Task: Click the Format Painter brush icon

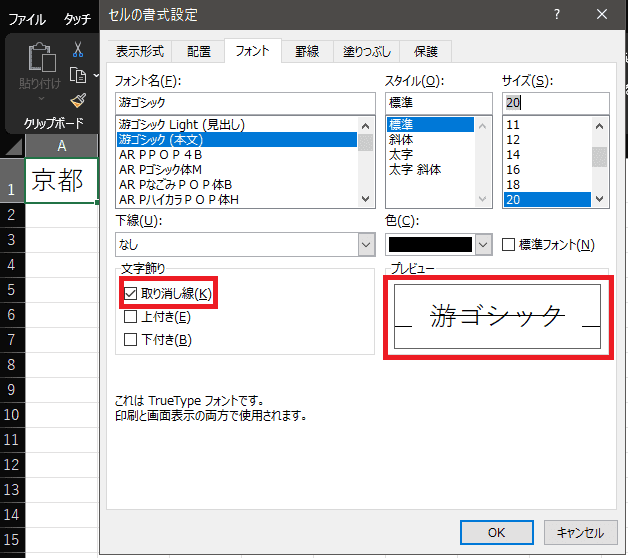Action: 78,100
